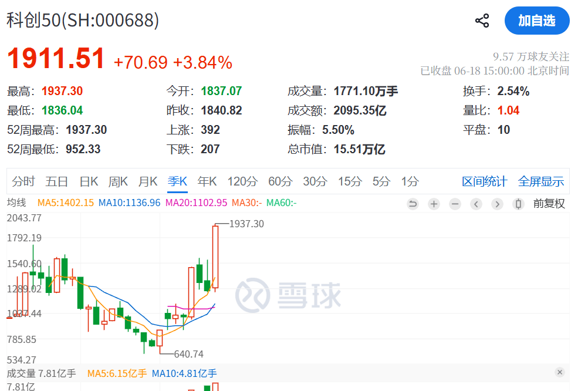
Task: Switch to 五日 chart tab
Action: [56, 181]
